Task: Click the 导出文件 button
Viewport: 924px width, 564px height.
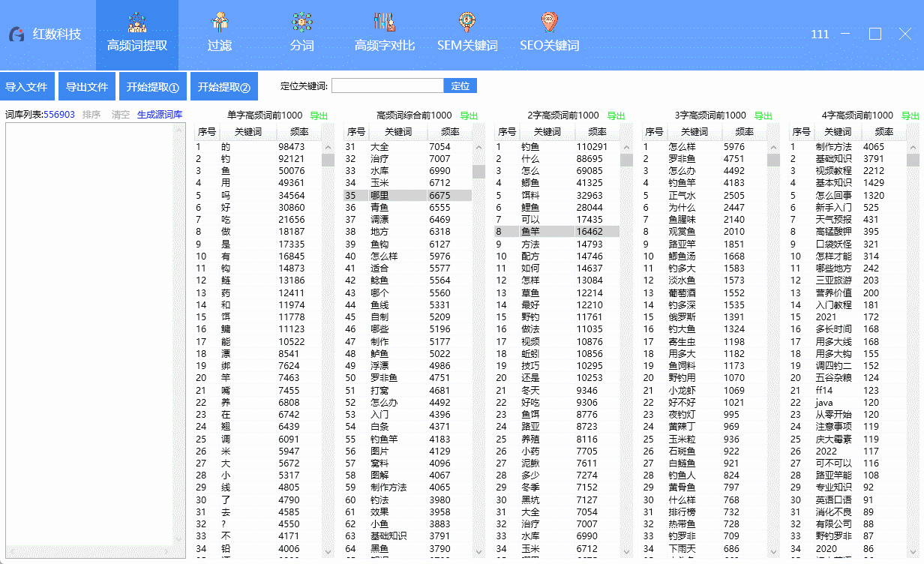Action: (x=87, y=85)
